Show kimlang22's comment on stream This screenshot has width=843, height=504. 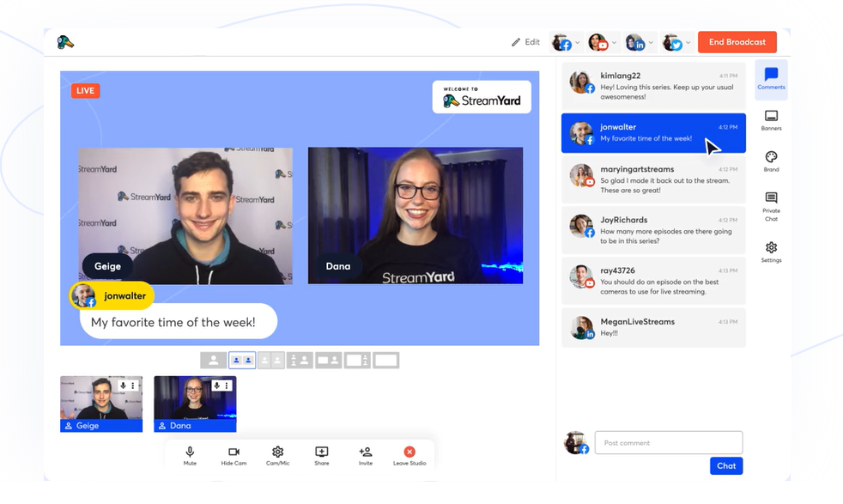[x=653, y=86]
